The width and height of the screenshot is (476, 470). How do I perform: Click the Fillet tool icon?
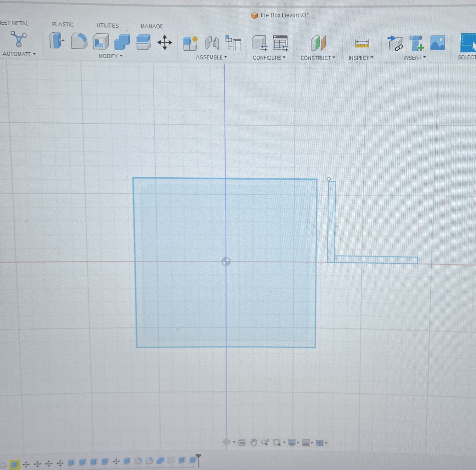(x=79, y=41)
